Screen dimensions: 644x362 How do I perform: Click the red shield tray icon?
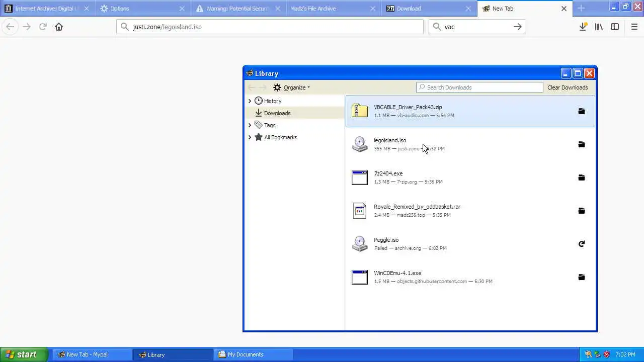pos(606,354)
